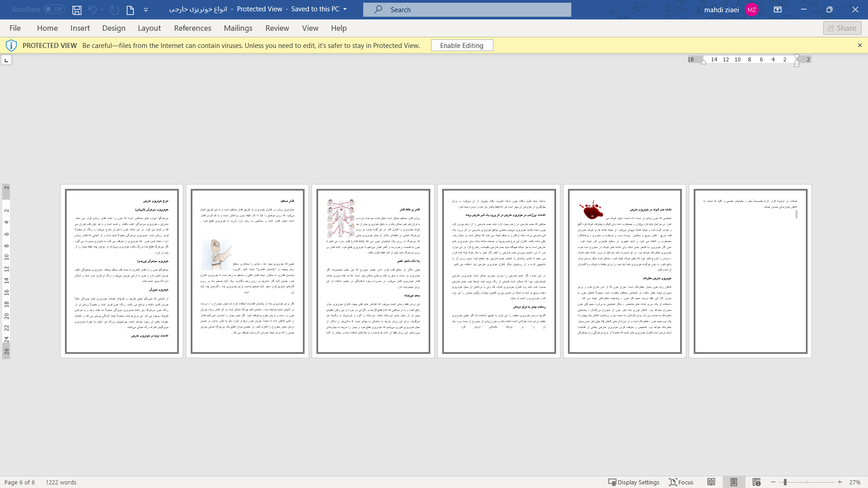Enable Focus mode
The height and width of the screenshot is (488, 868).
point(681,482)
